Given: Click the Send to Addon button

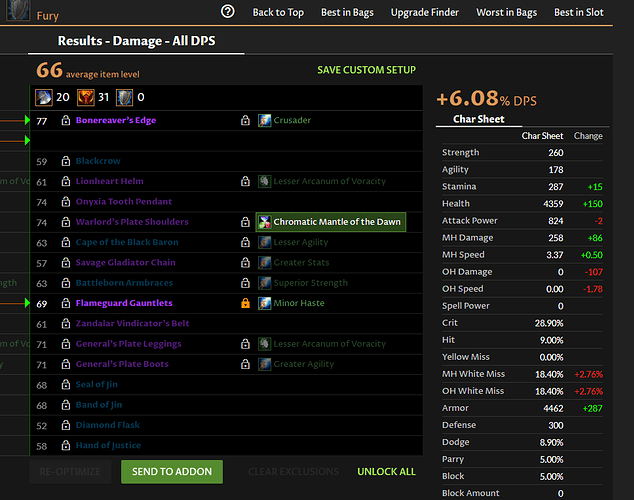Looking at the screenshot, I should click(x=172, y=472).
